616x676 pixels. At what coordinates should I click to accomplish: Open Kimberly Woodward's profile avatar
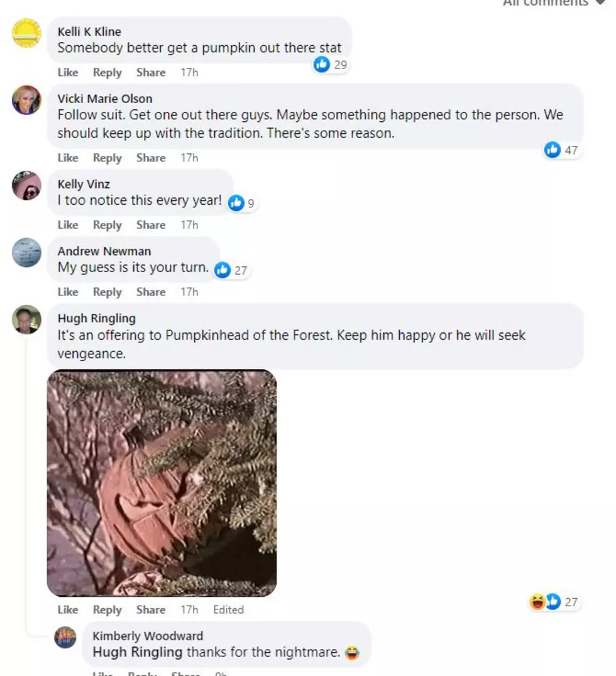(65, 637)
